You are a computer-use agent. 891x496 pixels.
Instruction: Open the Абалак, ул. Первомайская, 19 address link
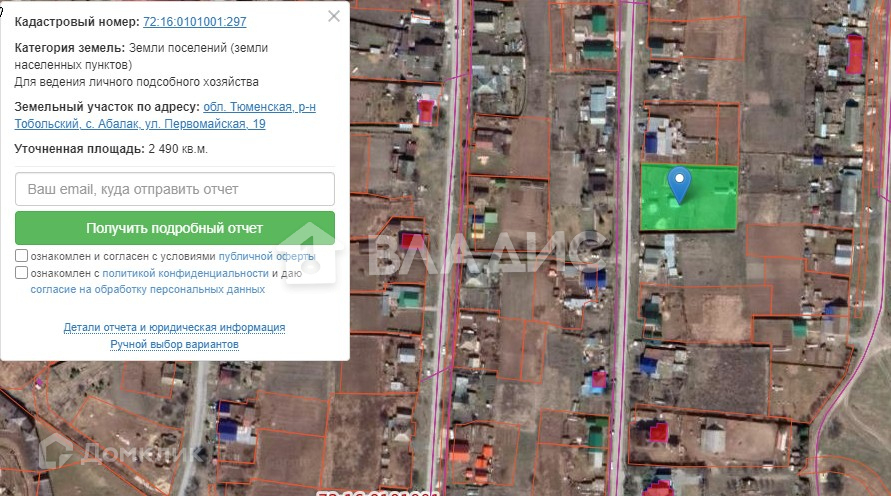point(165,115)
